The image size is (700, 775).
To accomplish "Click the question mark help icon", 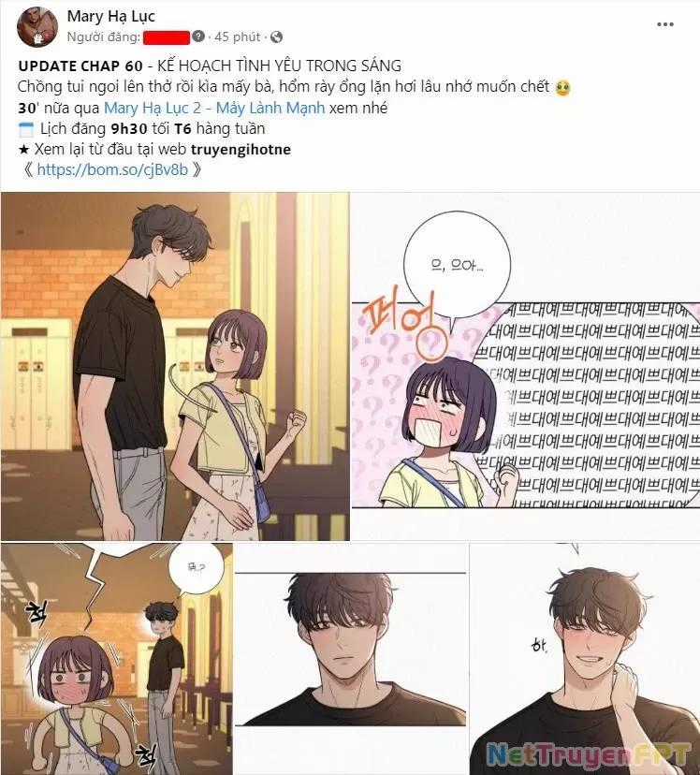I will 198,37.
